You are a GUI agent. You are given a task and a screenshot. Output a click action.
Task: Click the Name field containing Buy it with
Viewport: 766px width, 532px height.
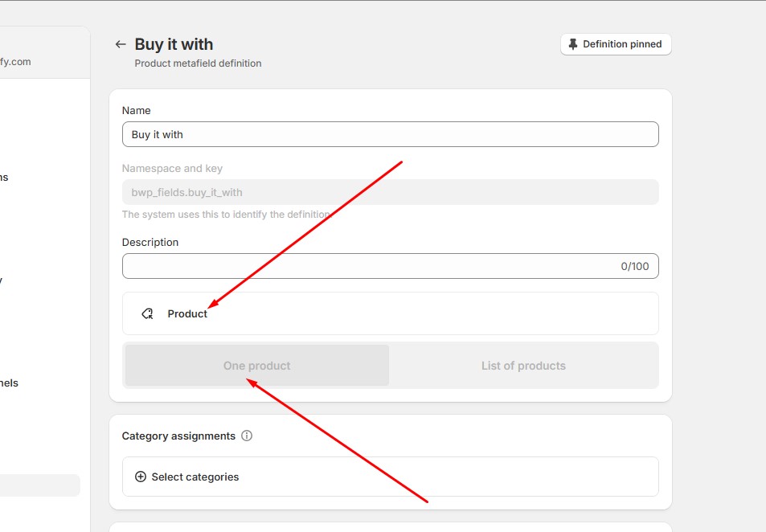(x=390, y=134)
